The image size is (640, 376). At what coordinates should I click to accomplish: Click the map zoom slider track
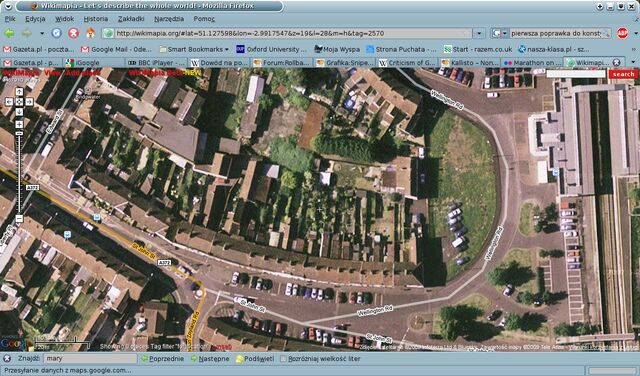(x=19, y=171)
